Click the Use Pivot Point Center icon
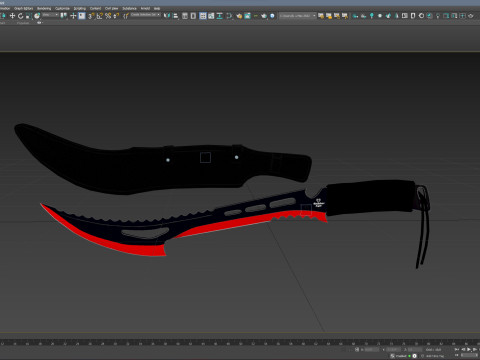Screen dimensions: 480x360 point(63,16)
